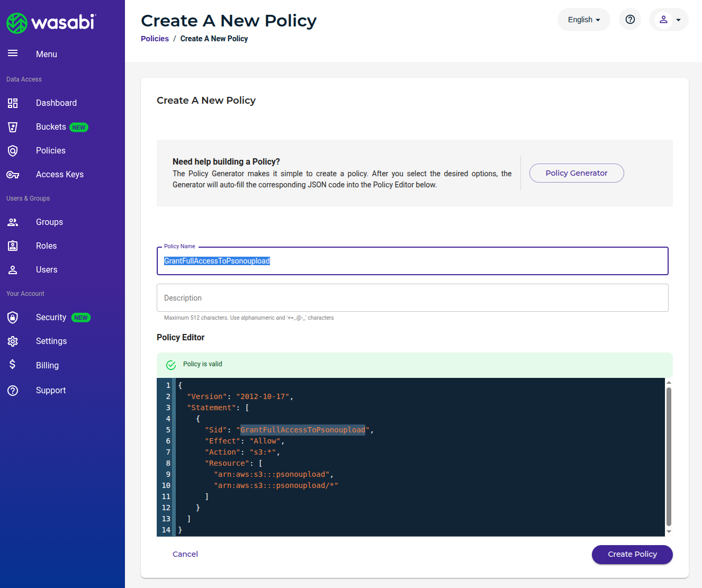This screenshot has width=702, height=588.
Task: Open the Policies section icon
Action: (x=13, y=150)
